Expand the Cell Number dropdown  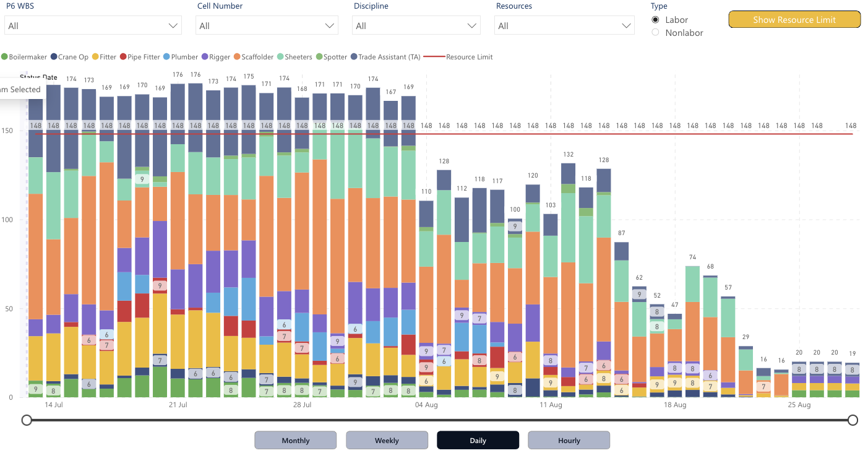point(267,26)
